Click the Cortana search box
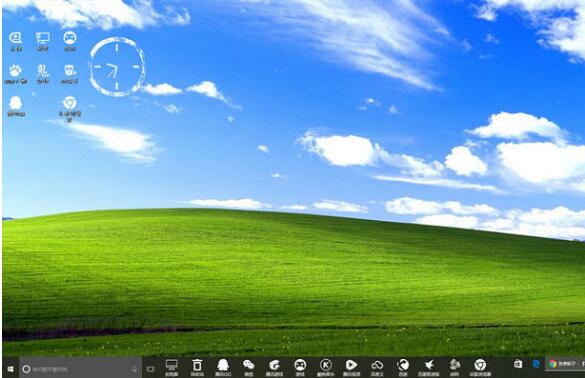585x378 pixels. 80,369
